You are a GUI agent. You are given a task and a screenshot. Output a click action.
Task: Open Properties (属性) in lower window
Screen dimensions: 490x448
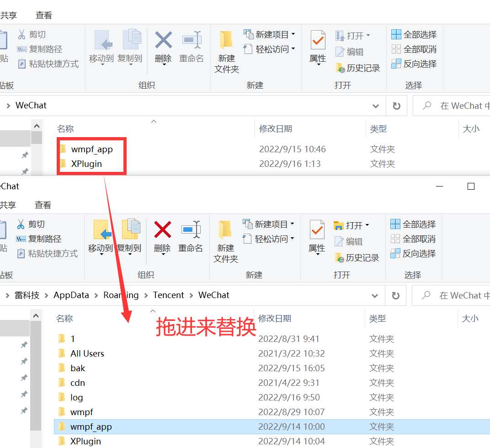pos(317,237)
